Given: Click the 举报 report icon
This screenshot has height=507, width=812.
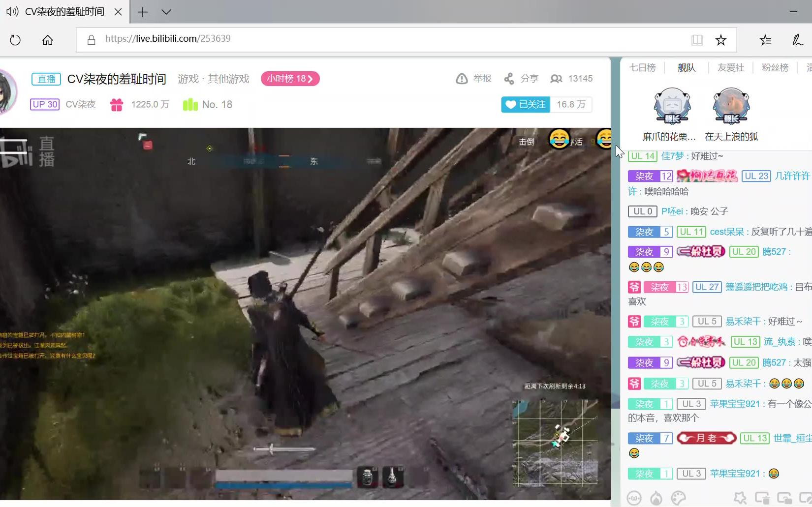Looking at the screenshot, I should tap(462, 79).
